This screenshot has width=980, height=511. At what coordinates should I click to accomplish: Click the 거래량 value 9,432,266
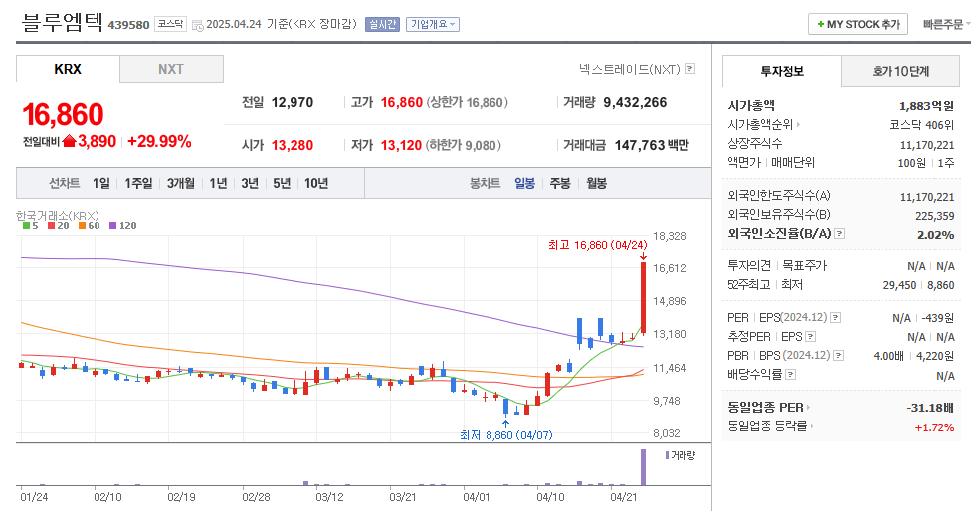click(x=635, y=102)
